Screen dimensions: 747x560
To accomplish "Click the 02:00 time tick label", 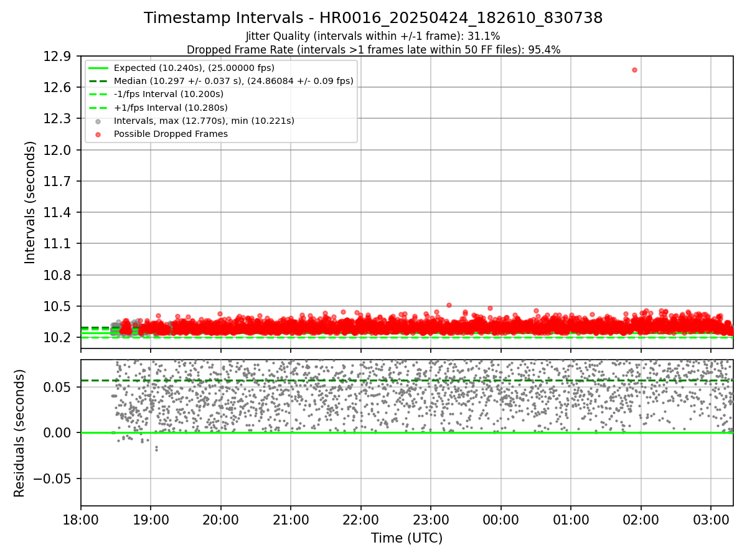I will (641, 520).
